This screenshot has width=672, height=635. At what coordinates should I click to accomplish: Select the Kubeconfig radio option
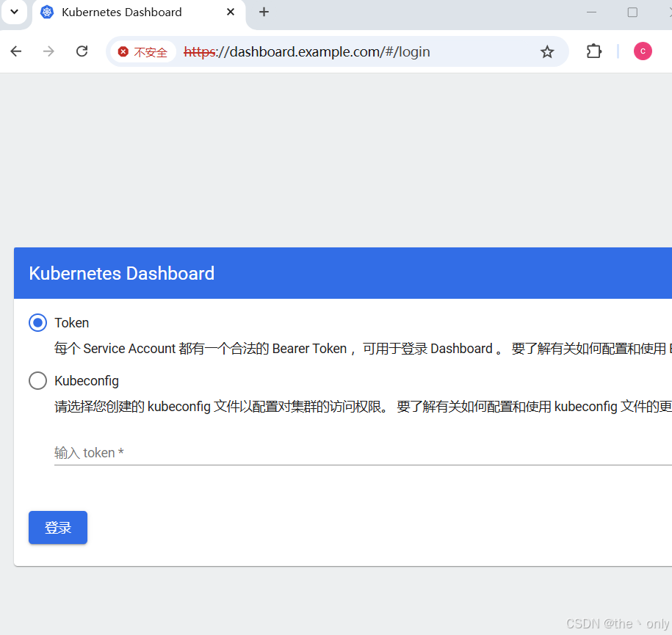point(37,380)
